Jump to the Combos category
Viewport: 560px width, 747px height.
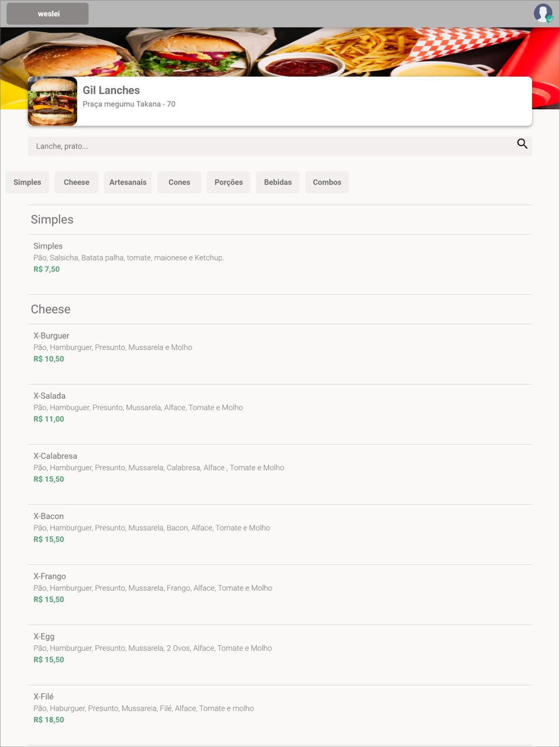point(327,183)
